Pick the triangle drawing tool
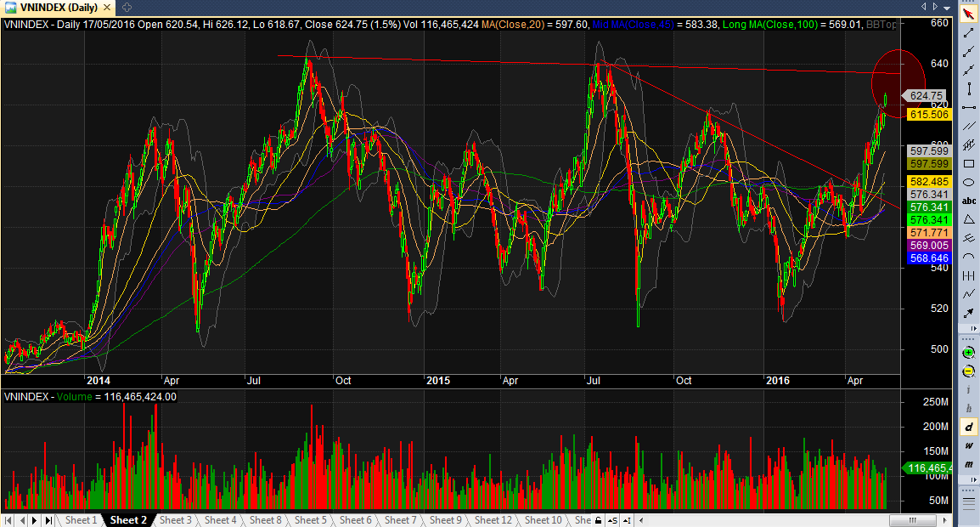 968,219
